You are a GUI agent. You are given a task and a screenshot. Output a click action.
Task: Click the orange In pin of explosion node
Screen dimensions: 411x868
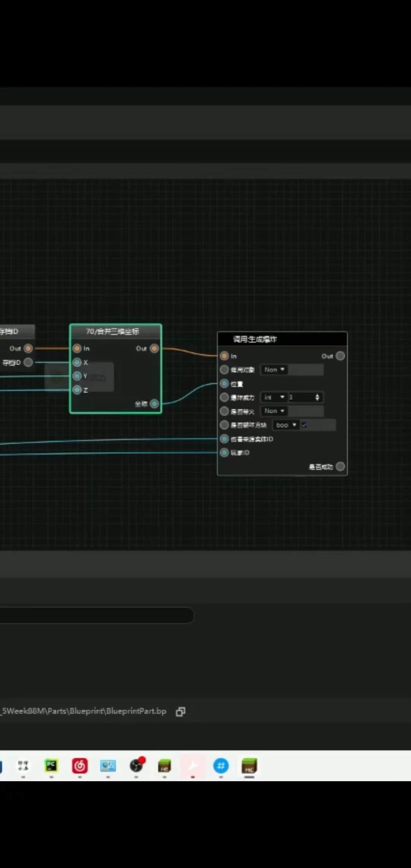pyautogui.click(x=224, y=356)
